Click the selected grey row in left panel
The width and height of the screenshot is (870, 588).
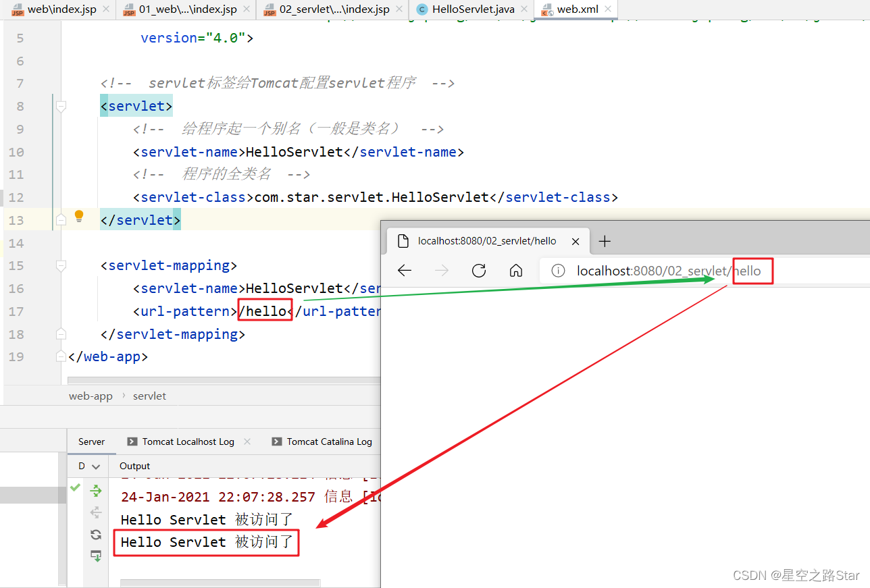(x=33, y=495)
